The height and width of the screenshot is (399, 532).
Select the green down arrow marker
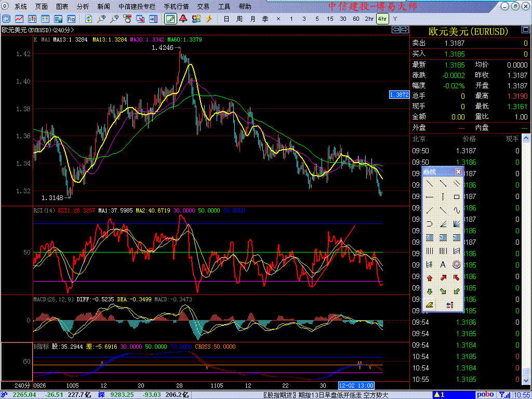pos(430,291)
